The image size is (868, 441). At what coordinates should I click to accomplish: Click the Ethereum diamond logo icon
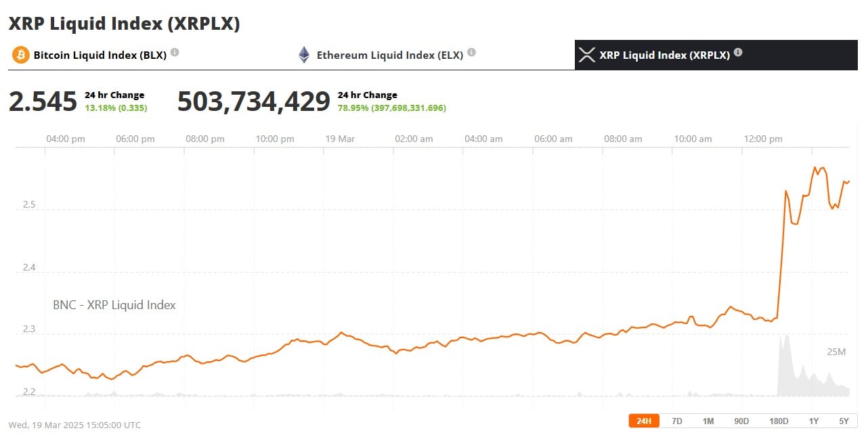pos(305,55)
